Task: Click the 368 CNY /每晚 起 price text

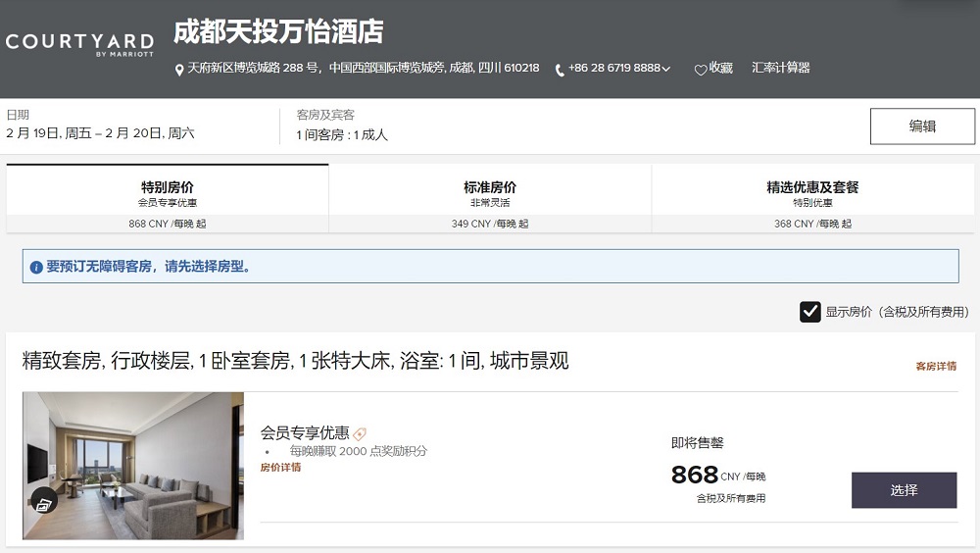Action: [812, 224]
